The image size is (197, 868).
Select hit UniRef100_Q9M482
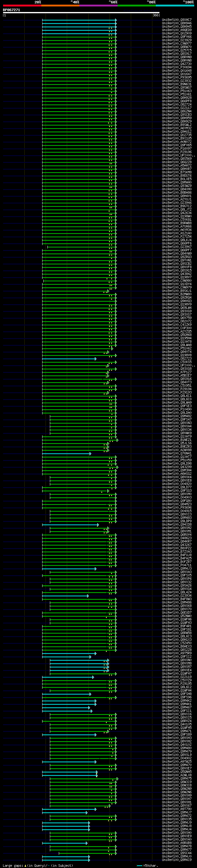tap(177, 416)
